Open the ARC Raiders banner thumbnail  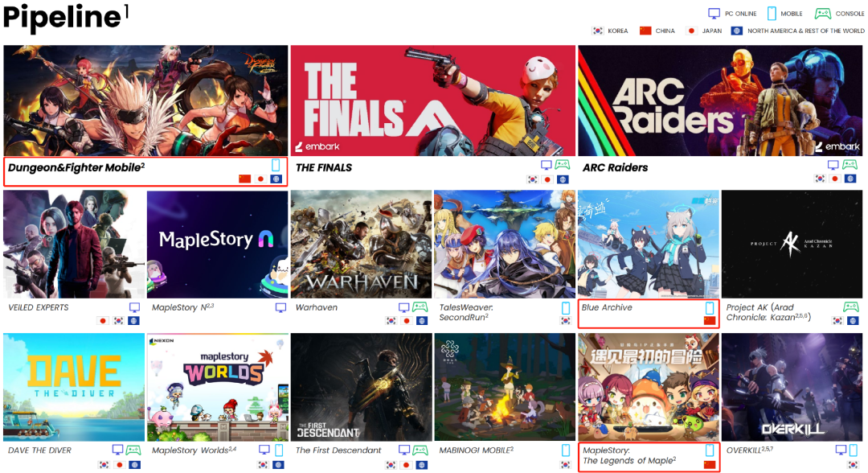coord(720,101)
